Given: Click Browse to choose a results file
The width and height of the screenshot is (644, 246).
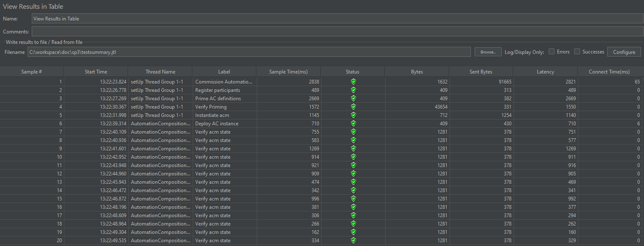Looking at the screenshot, I should (x=488, y=52).
